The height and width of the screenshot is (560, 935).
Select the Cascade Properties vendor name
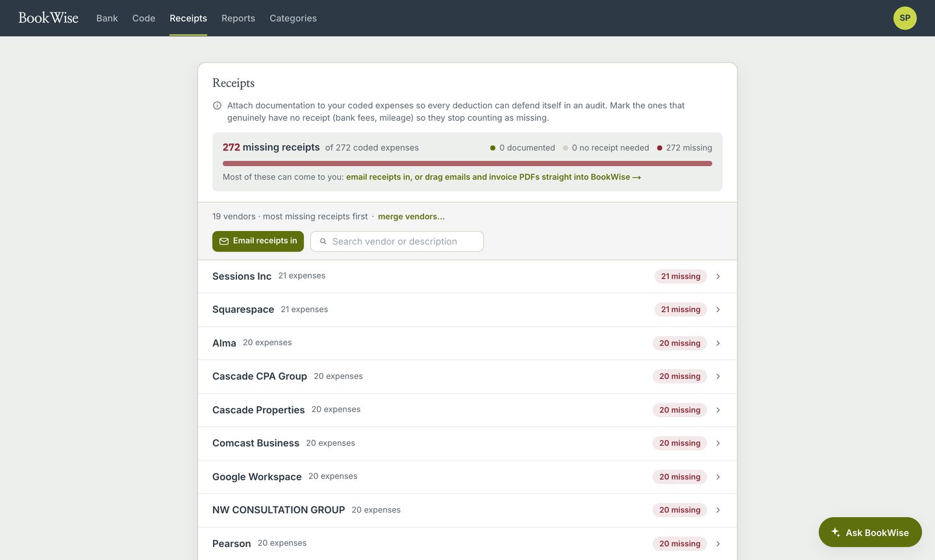[258, 410]
